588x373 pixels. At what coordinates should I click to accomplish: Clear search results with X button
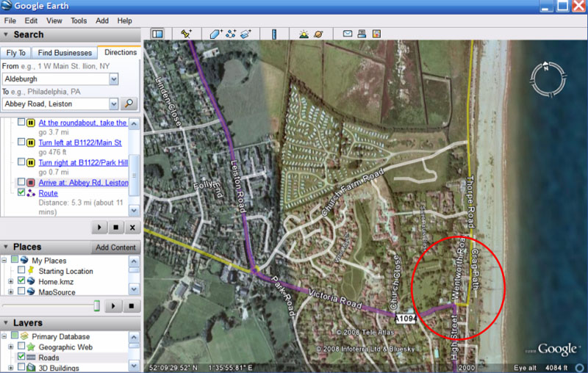click(x=132, y=227)
